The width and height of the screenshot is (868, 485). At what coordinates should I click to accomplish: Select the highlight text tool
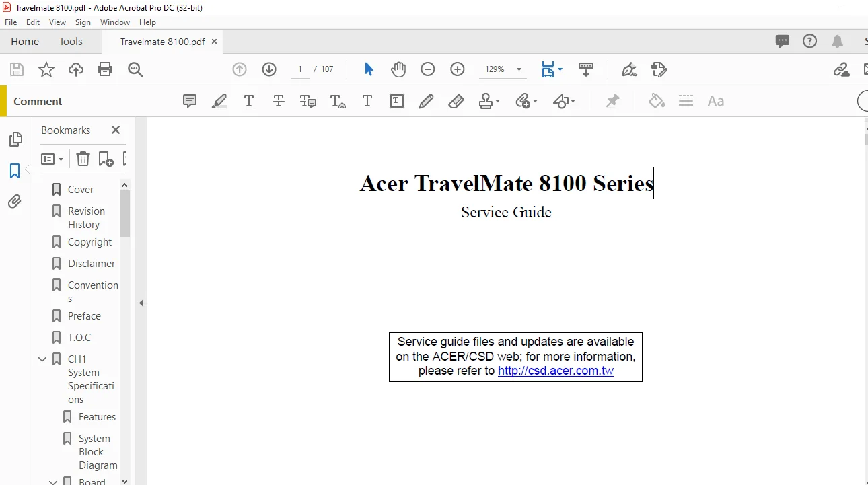coord(219,101)
